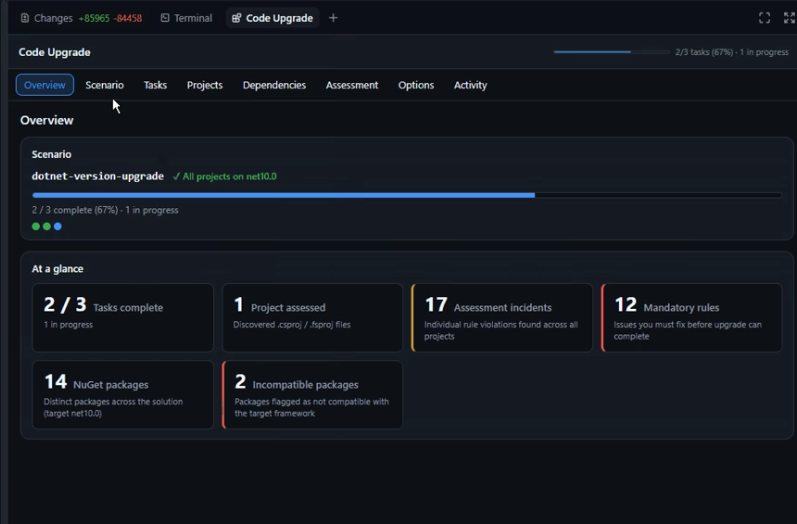Screen dimensions: 797x524
Task: Open the Incompatible packages card
Action: [312, 395]
